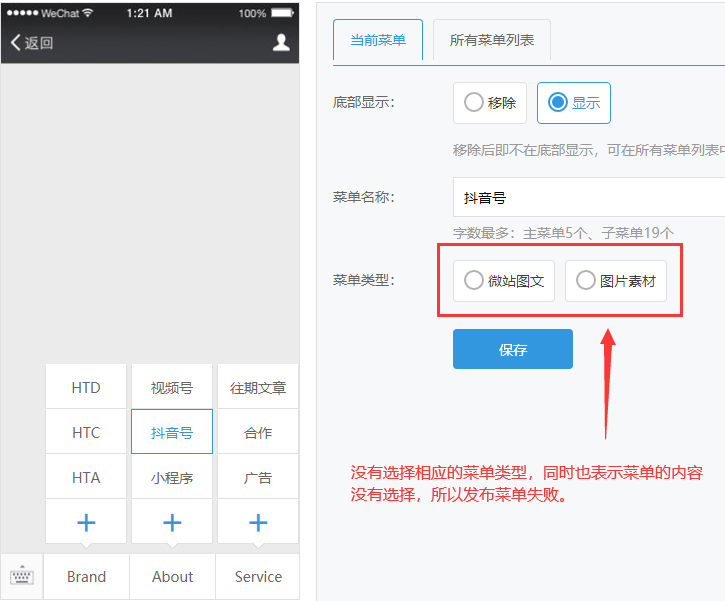Choose 图片素材 menu type
Screen dimensions: 725x601
coord(615,281)
